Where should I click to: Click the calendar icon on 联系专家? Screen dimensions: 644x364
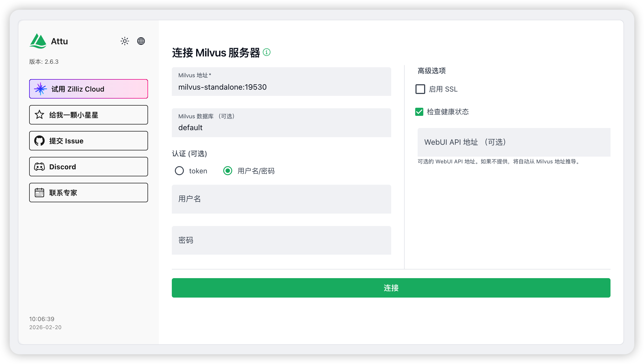tap(39, 193)
